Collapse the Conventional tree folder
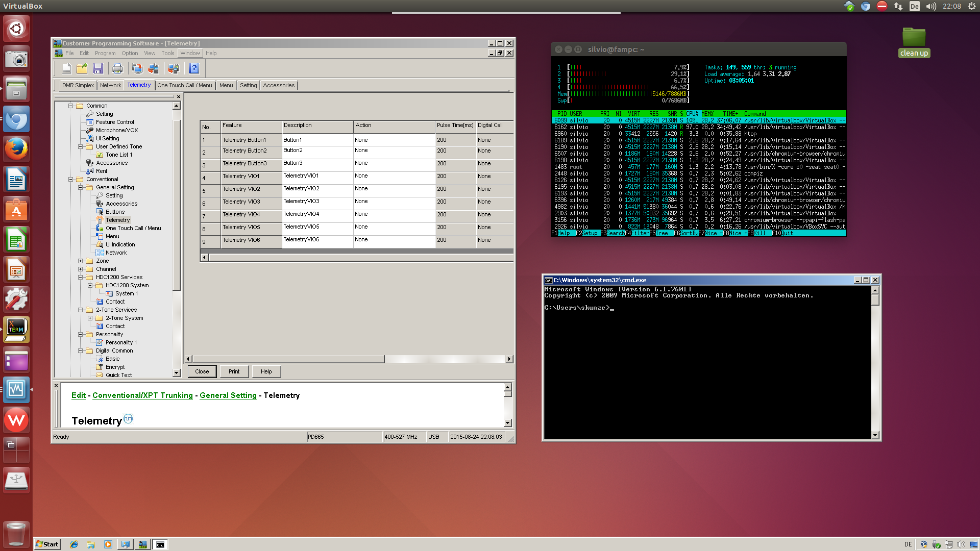Viewport: 980px width, 551px height. tap(70, 179)
